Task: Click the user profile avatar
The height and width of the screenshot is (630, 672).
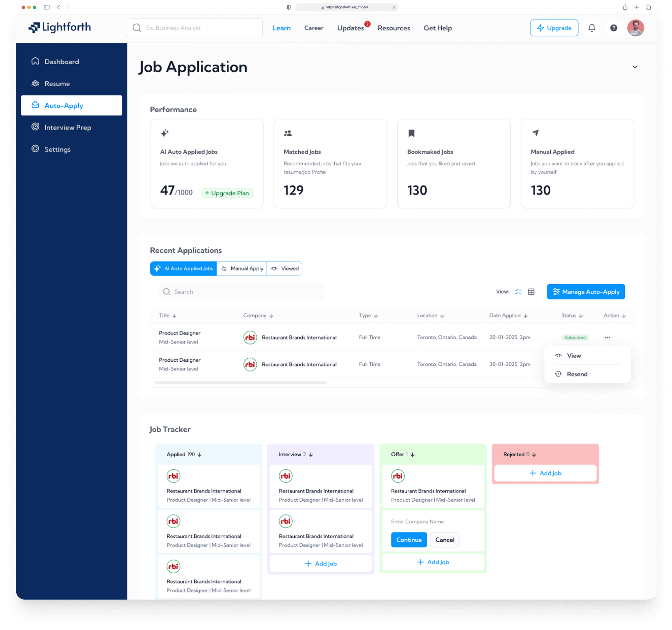Action: 635,28
